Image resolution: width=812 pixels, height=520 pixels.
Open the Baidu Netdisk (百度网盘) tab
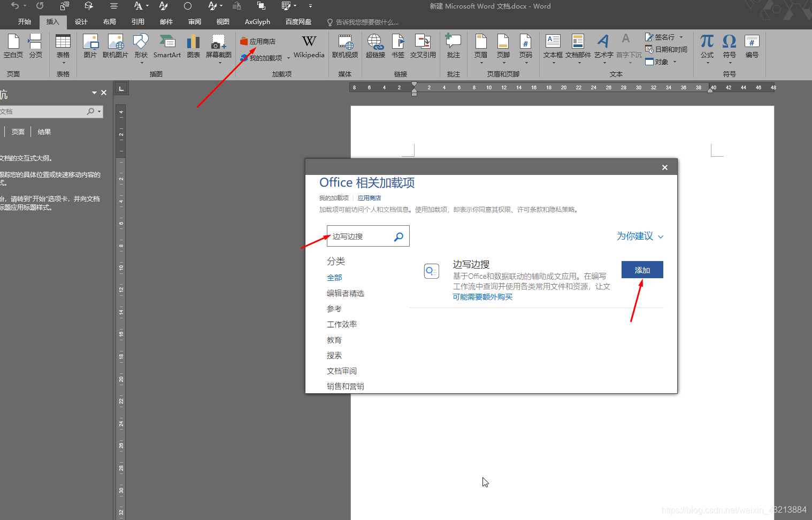(298, 22)
